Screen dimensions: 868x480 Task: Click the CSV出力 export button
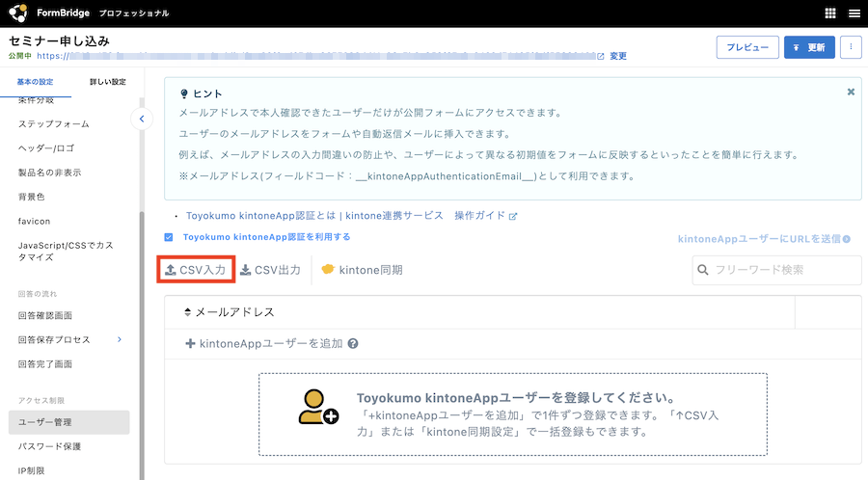tap(270, 271)
